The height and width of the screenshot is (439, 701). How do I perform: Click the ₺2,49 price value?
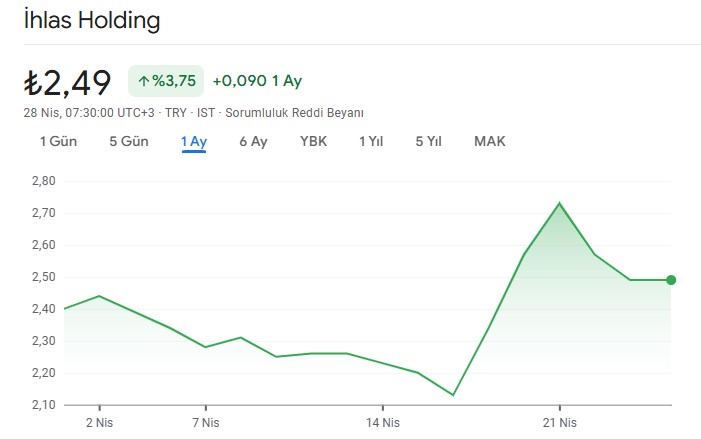pyautogui.click(x=68, y=83)
